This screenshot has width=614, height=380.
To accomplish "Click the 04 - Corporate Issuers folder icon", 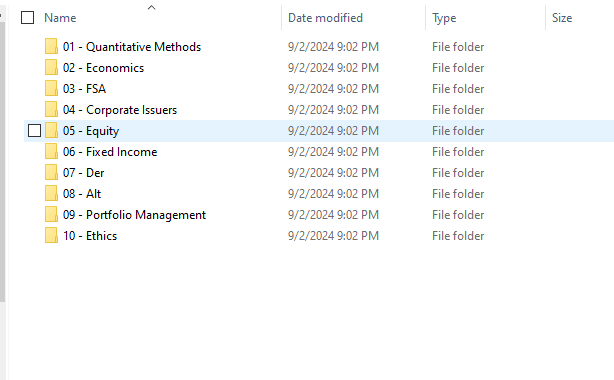I will 51,109.
